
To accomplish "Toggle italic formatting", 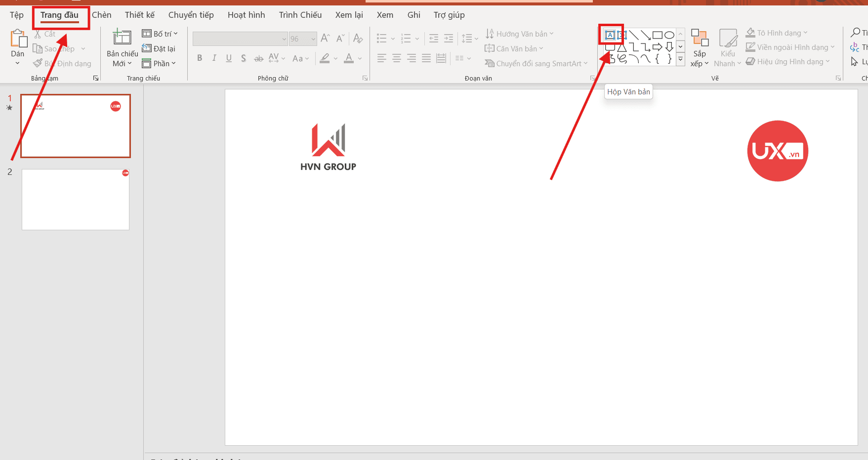I will 214,58.
